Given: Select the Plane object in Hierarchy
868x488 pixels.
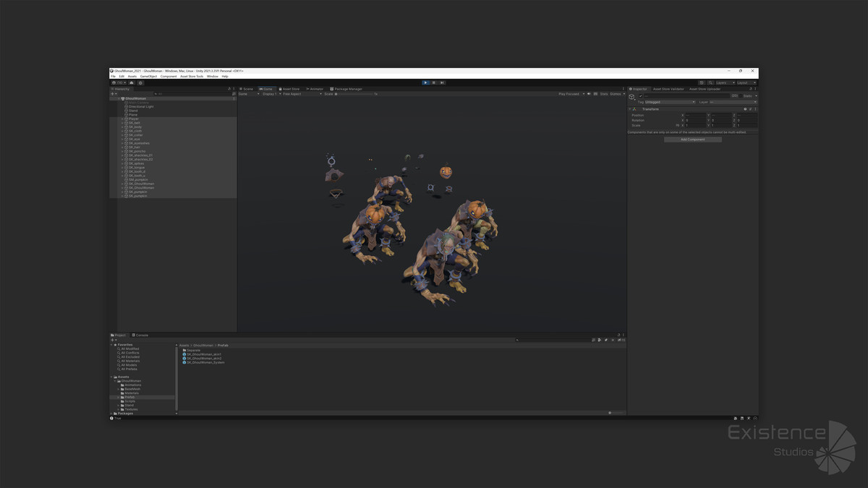Looking at the screenshot, I should click(x=131, y=115).
